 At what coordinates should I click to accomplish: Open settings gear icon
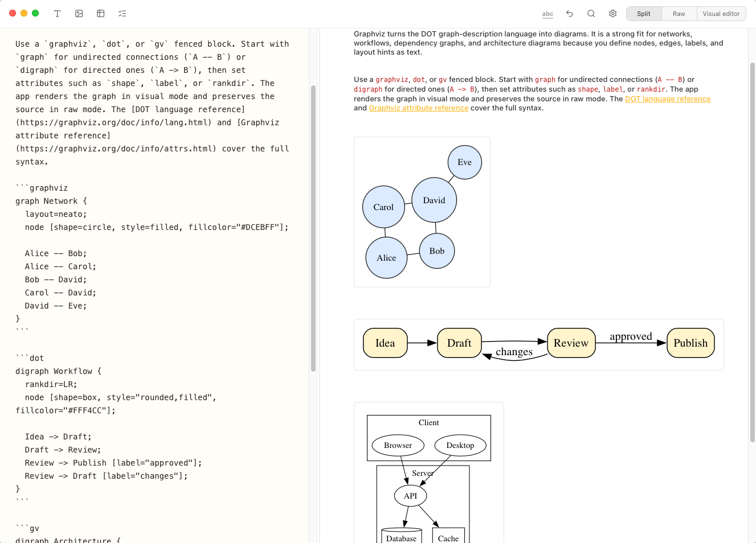tap(613, 14)
